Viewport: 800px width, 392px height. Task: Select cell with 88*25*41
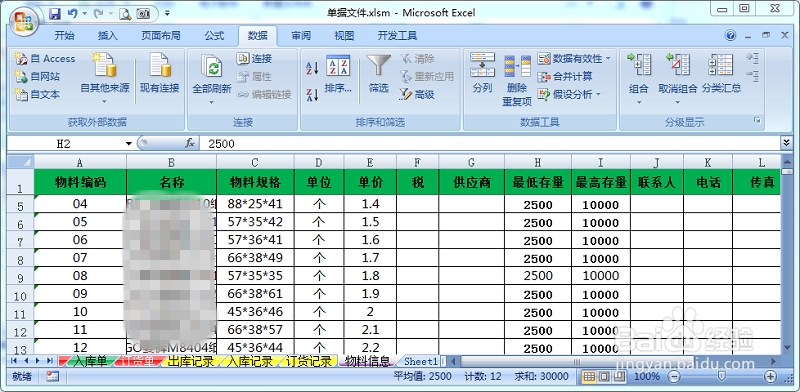(255, 204)
